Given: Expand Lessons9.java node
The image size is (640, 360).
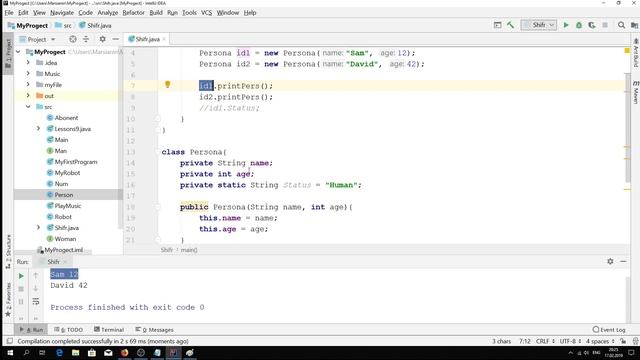Looking at the screenshot, I should 38,129.
